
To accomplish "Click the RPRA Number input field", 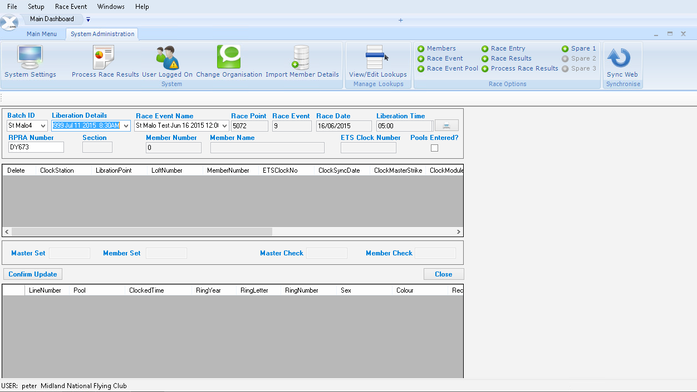I will tap(36, 148).
